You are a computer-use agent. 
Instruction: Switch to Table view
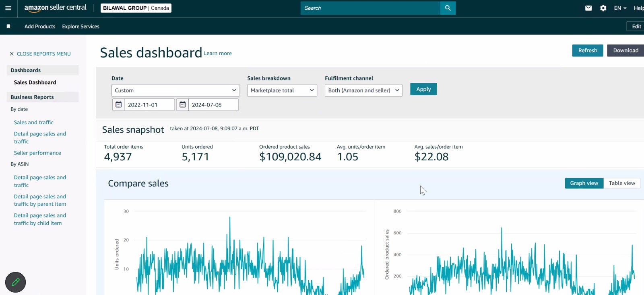(621, 183)
